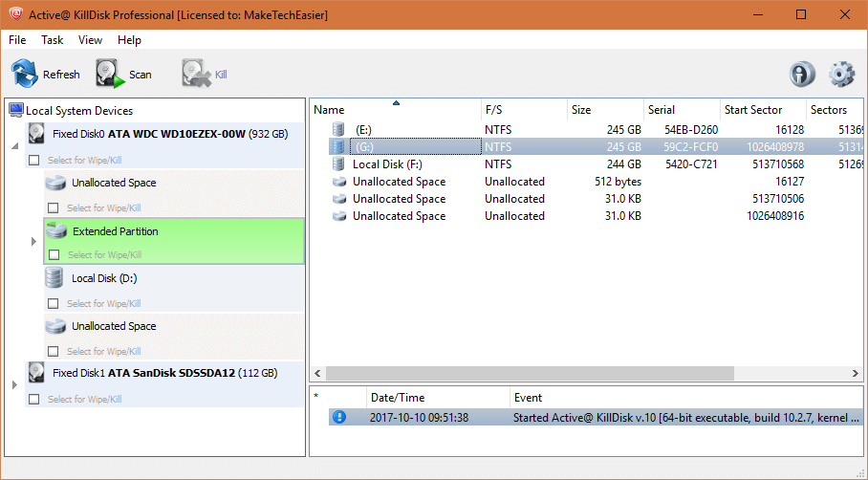Select the (E:) row name

[x=363, y=130]
